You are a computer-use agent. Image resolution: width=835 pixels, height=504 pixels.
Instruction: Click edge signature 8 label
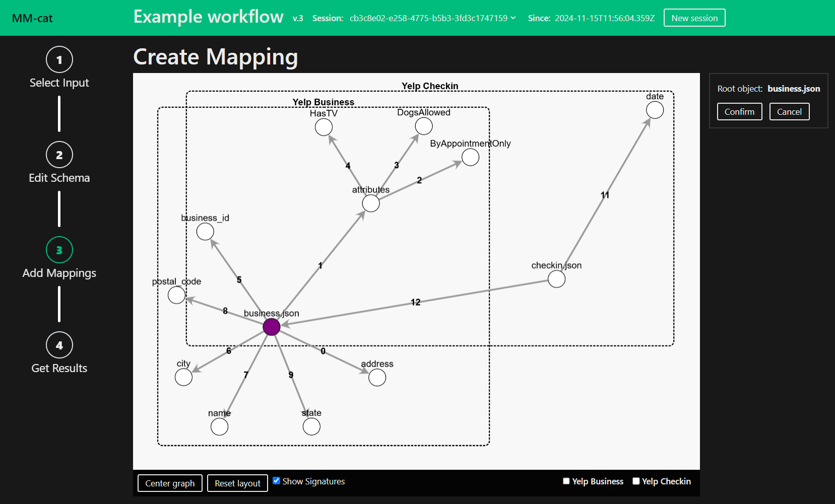225,311
